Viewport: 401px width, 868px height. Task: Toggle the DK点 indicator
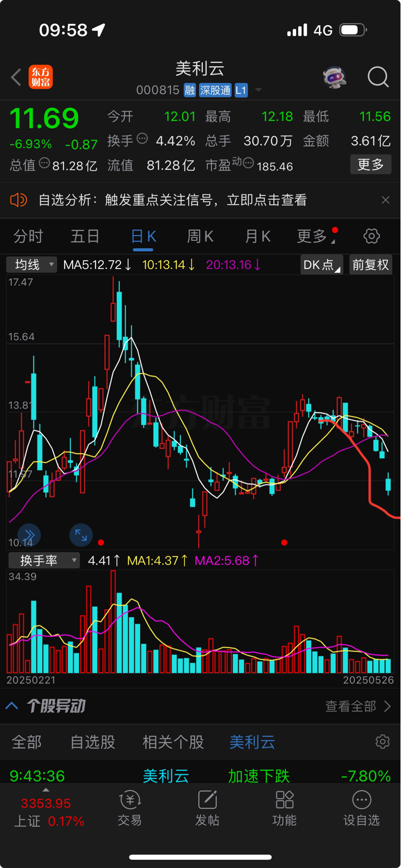(x=322, y=265)
